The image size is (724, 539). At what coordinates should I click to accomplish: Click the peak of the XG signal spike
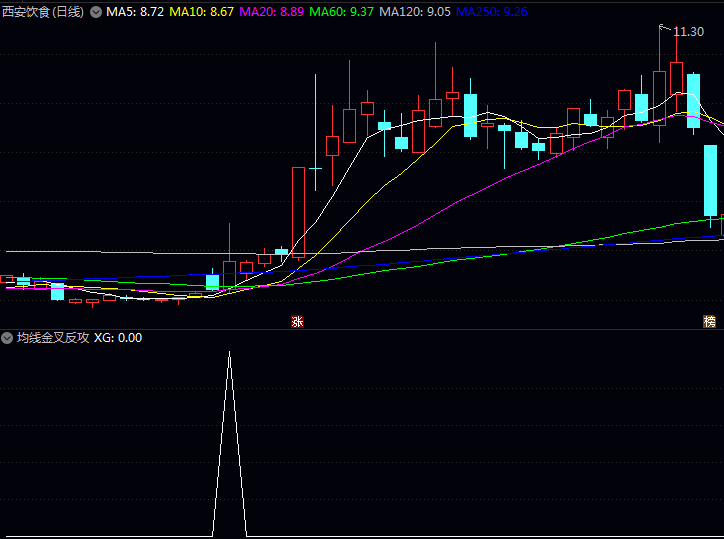229,353
